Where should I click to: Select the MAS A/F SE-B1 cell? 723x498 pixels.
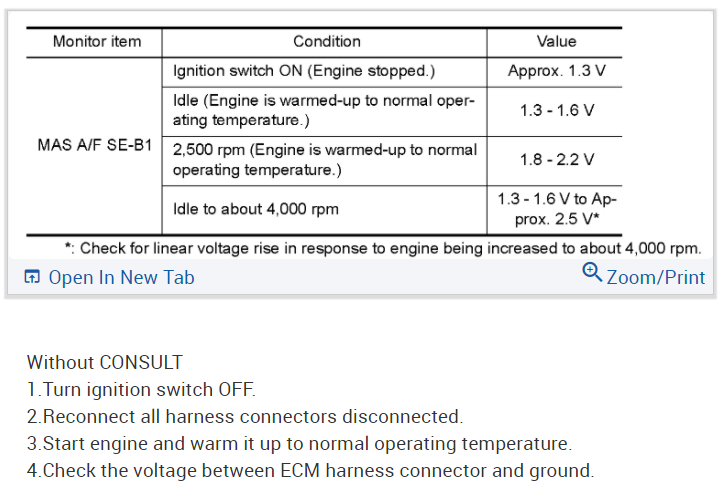point(95,145)
